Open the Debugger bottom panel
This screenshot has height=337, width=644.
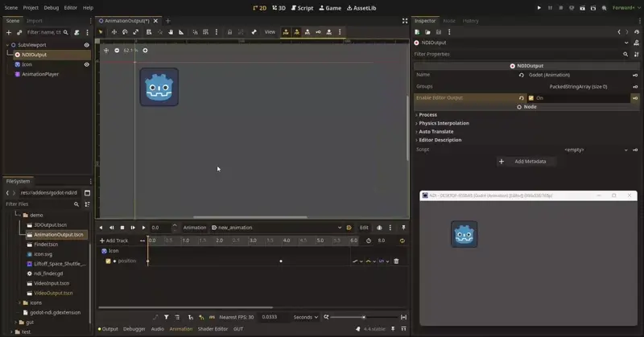(134, 329)
